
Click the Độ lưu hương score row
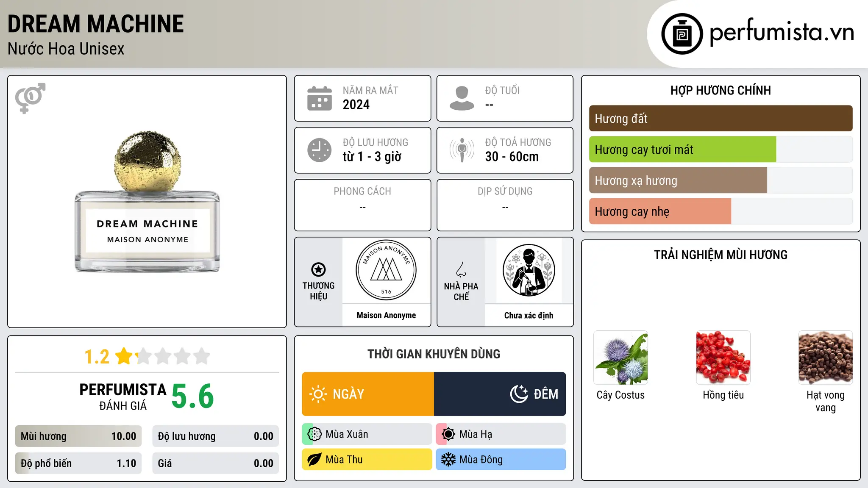click(x=216, y=436)
